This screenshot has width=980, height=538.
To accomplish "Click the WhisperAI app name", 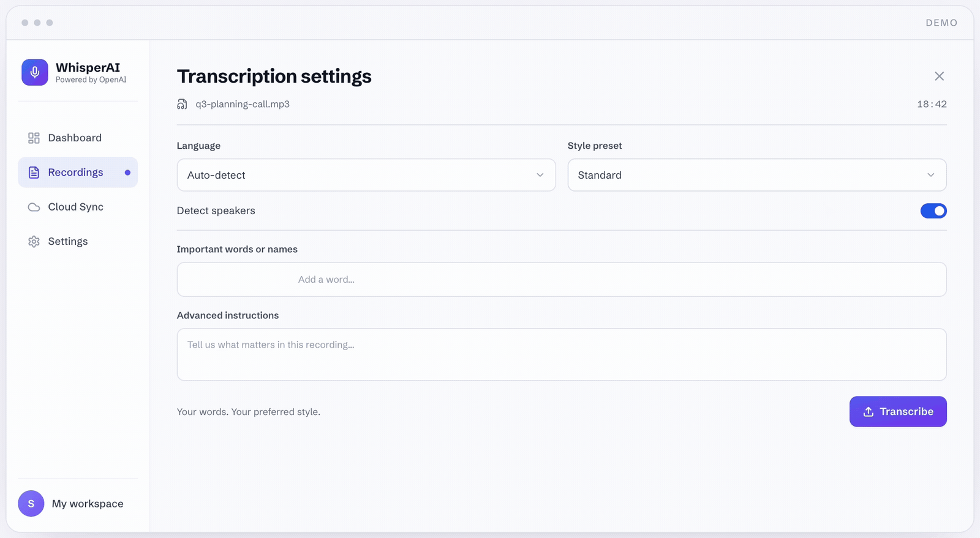I will pos(88,67).
